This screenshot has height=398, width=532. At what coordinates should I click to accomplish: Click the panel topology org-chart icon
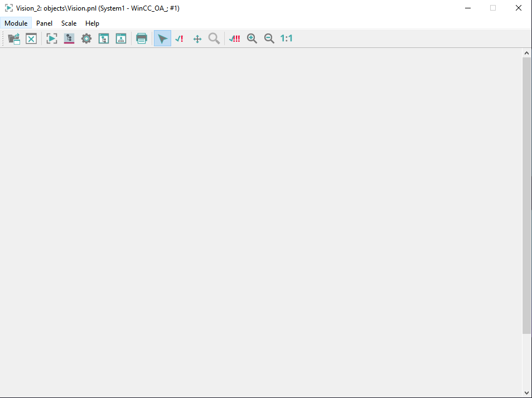(x=121, y=38)
